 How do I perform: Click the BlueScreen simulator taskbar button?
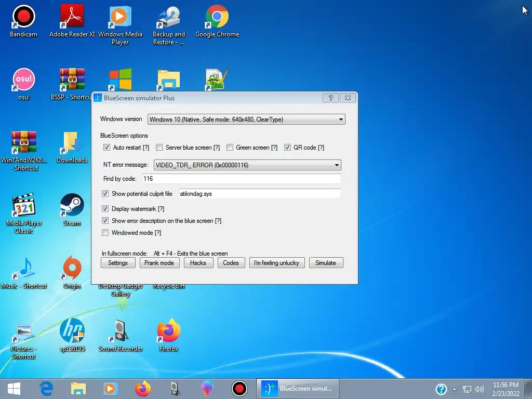pyautogui.click(x=298, y=389)
